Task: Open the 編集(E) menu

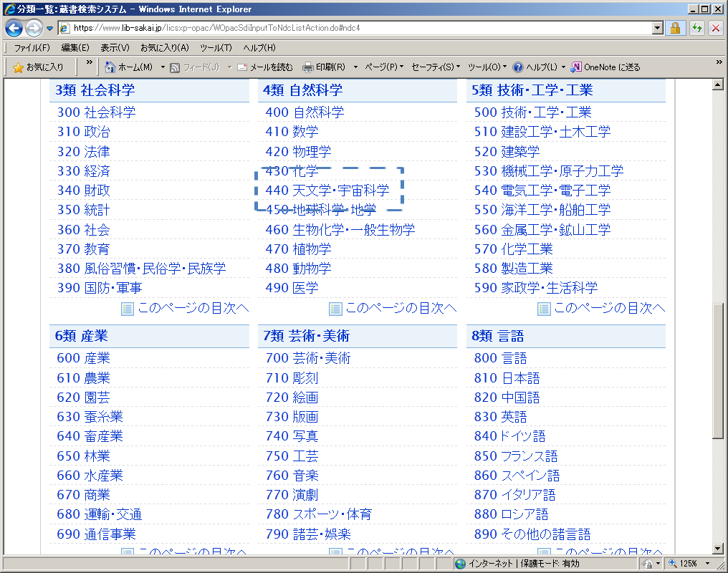Action: click(x=75, y=48)
